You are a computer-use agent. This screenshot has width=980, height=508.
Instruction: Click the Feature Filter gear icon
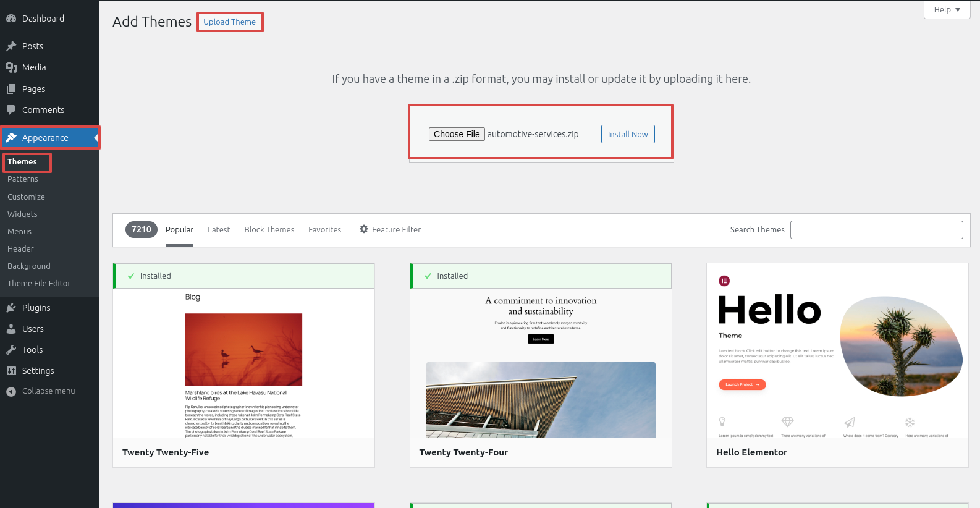pyautogui.click(x=364, y=229)
